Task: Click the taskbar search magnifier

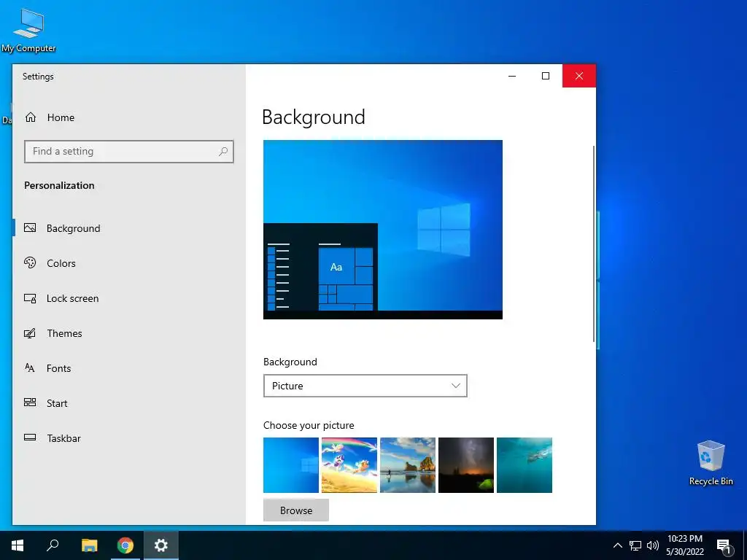Action: (53, 545)
